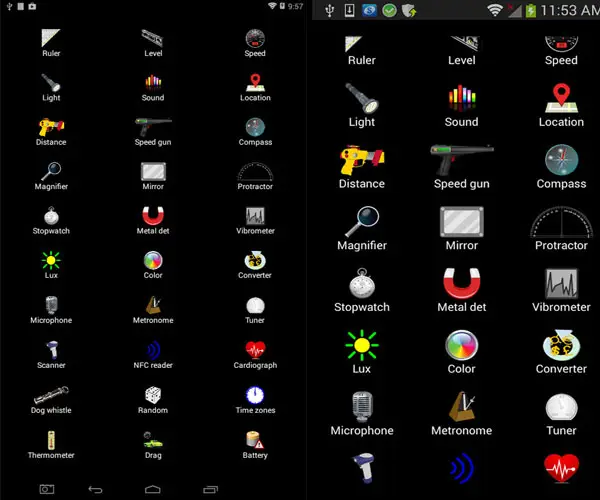Open Battery tool
The image size is (600, 500).
[x=255, y=445]
